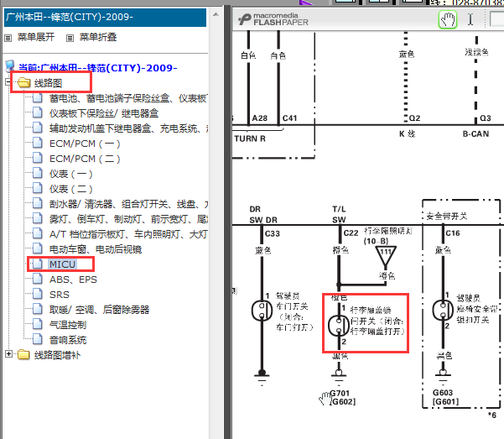The image size is (504, 439).
Task: Click the 线路图增补 folder icon
Action: pyautogui.click(x=24, y=355)
